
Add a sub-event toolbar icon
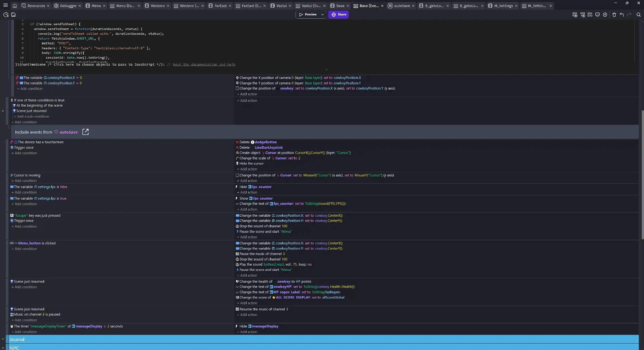click(582, 14)
